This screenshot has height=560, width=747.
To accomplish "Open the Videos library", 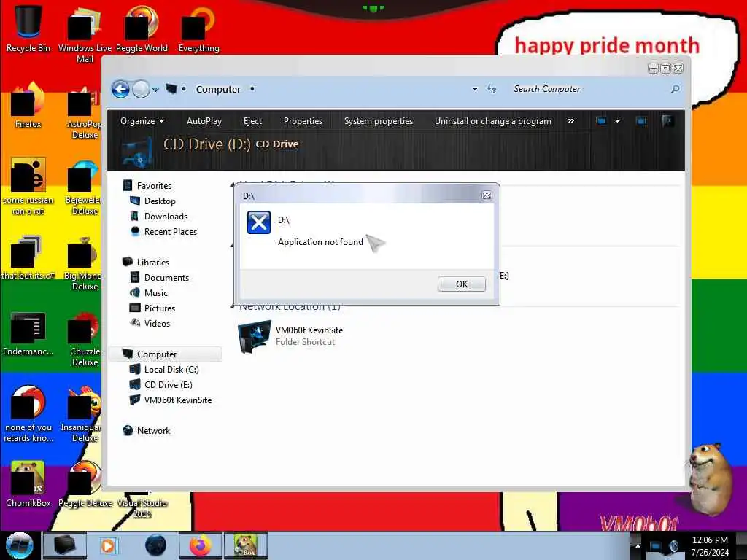I will [x=157, y=323].
